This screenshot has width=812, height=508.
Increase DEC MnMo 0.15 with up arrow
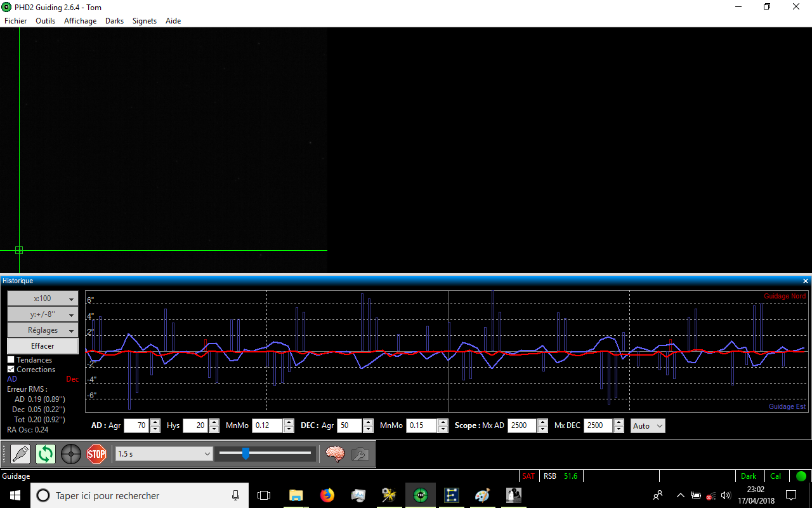pyautogui.click(x=443, y=422)
